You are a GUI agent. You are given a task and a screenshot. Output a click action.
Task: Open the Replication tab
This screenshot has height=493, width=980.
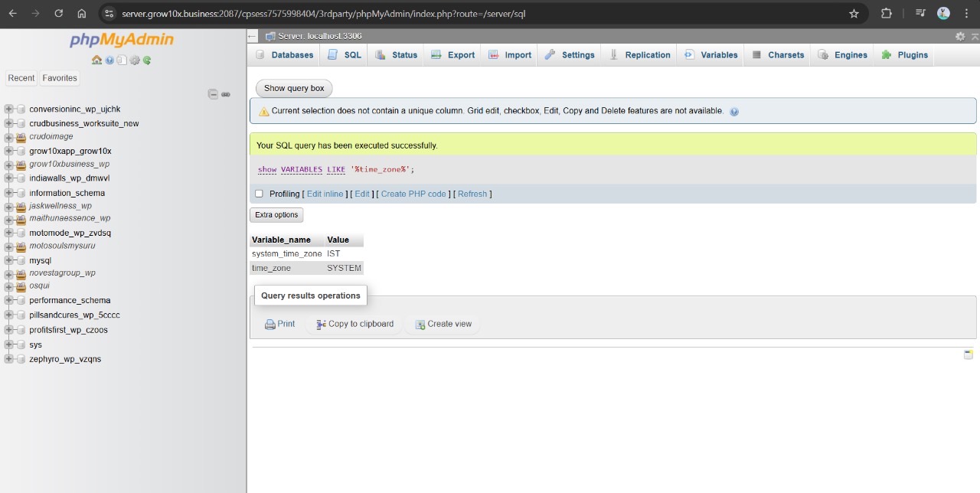pos(640,55)
